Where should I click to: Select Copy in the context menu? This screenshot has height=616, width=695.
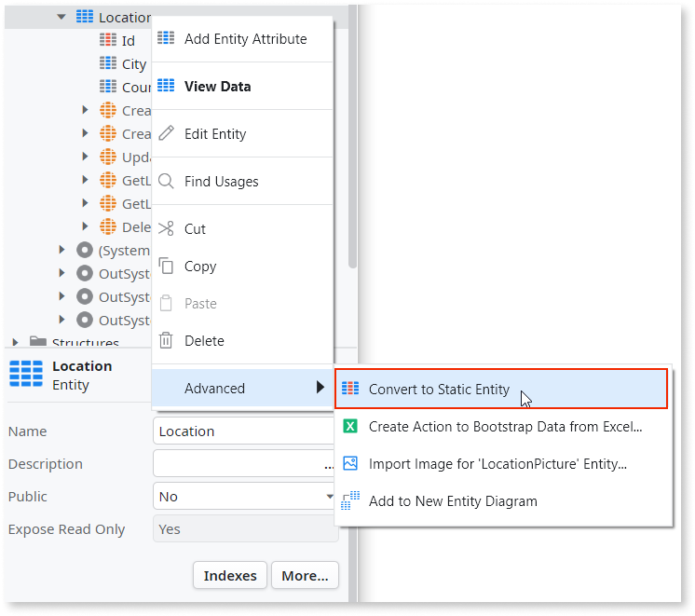pyautogui.click(x=200, y=266)
